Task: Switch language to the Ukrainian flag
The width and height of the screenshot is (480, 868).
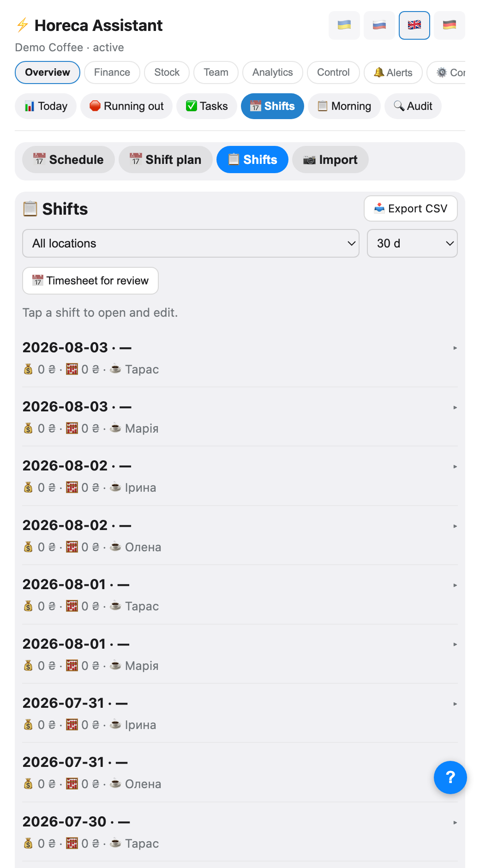Action: tap(344, 25)
